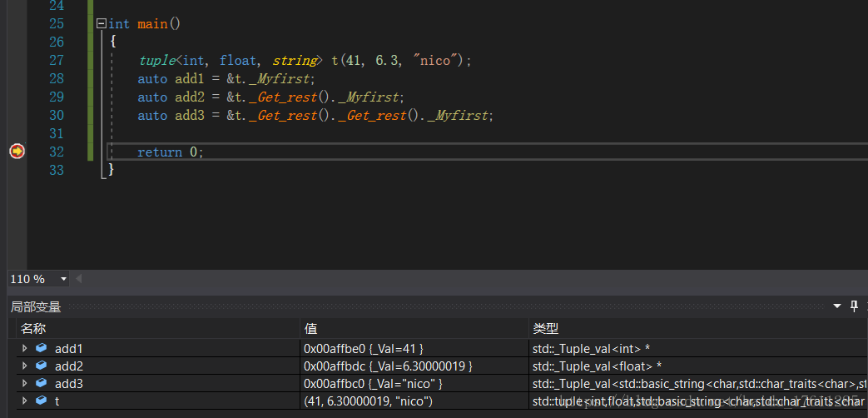The image size is (868, 418).
Task: Click the breakpoint marker on line 32
Action: [x=17, y=152]
